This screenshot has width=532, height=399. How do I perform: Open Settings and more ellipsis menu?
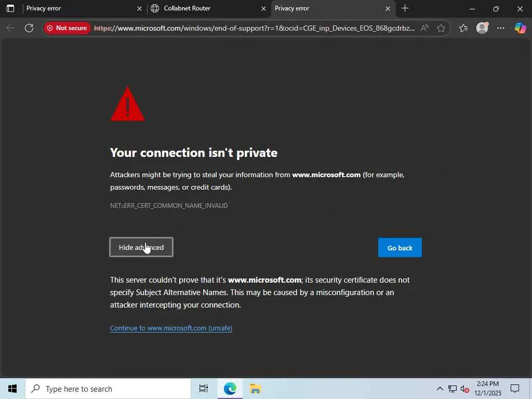point(501,28)
